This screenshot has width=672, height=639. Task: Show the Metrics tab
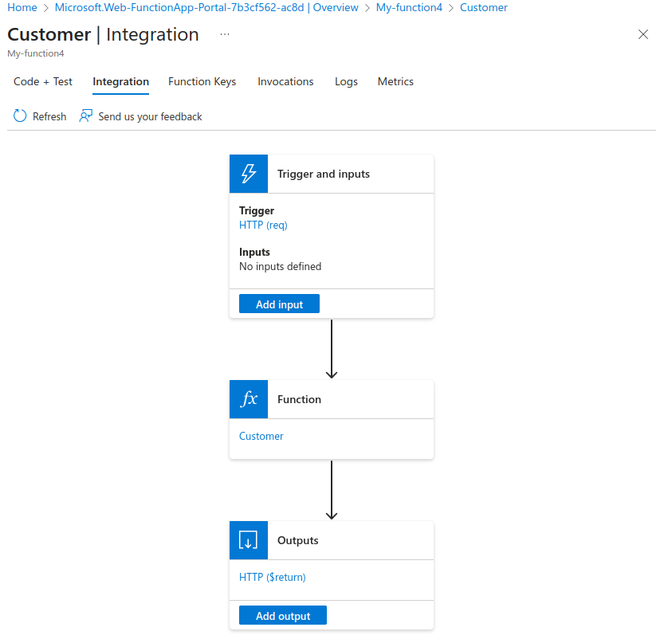coord(395,81)
